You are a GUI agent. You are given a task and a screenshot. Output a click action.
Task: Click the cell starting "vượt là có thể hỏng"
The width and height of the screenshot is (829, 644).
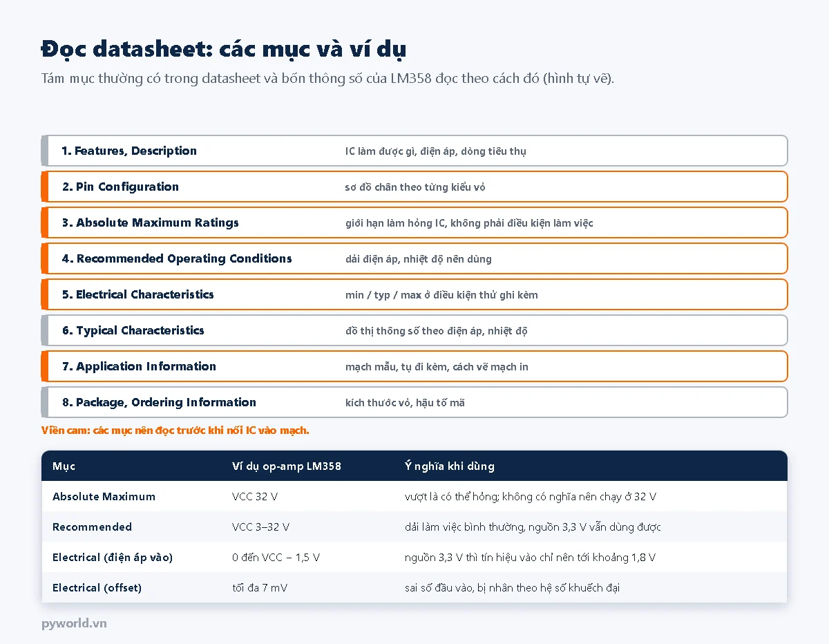tap(531, 496)
